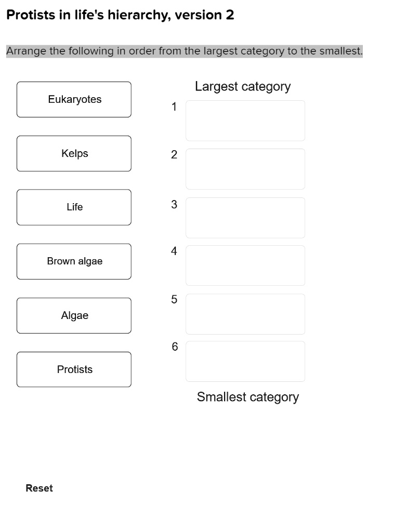Click slot 4 in the ordering column

click(245, 265)
